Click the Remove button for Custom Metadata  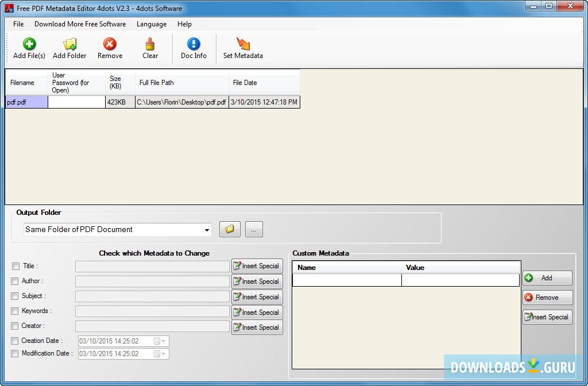click(x=547, y=298)
